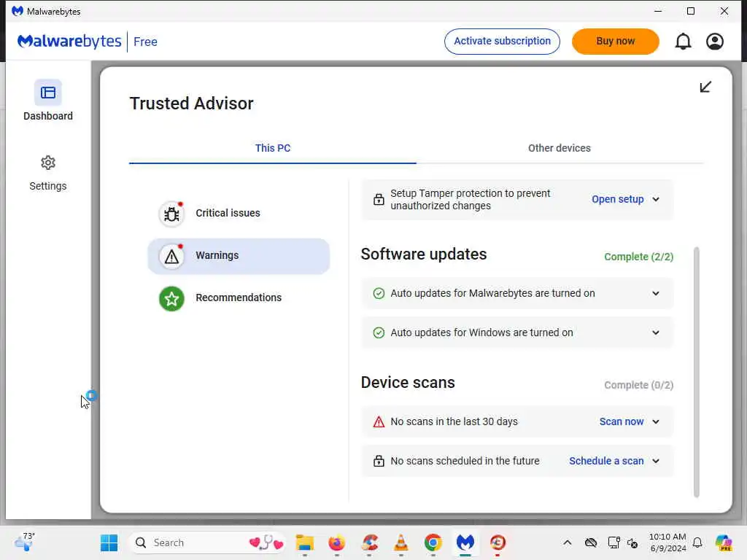Expand No scans in last 30 days chevron
The image size is (747, 560).
(656, 422)
